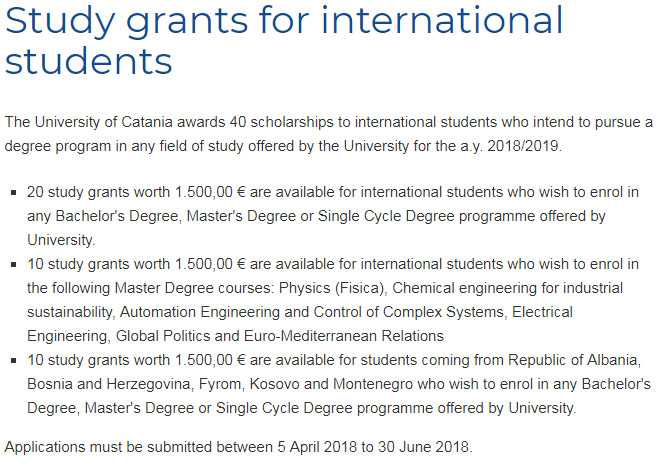Viewport: 671px width, 466px height.
Task: Click the first bullet marker before '20 study grants'
Action: coord(14,193)
